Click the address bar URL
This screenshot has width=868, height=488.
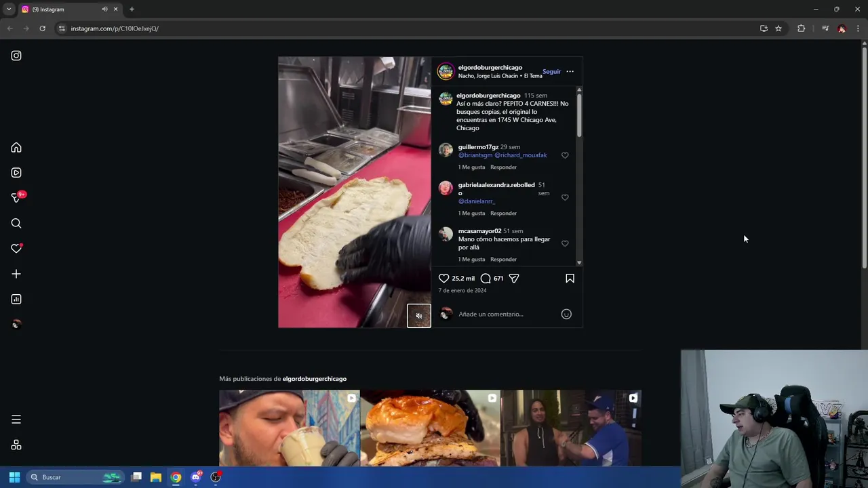(115, 28)
